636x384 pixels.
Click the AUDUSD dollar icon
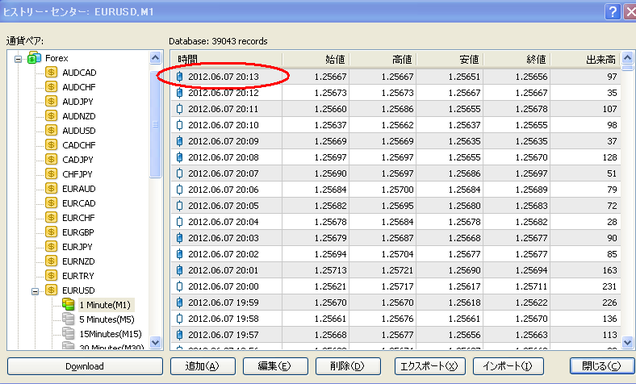[x=51, y=130]
